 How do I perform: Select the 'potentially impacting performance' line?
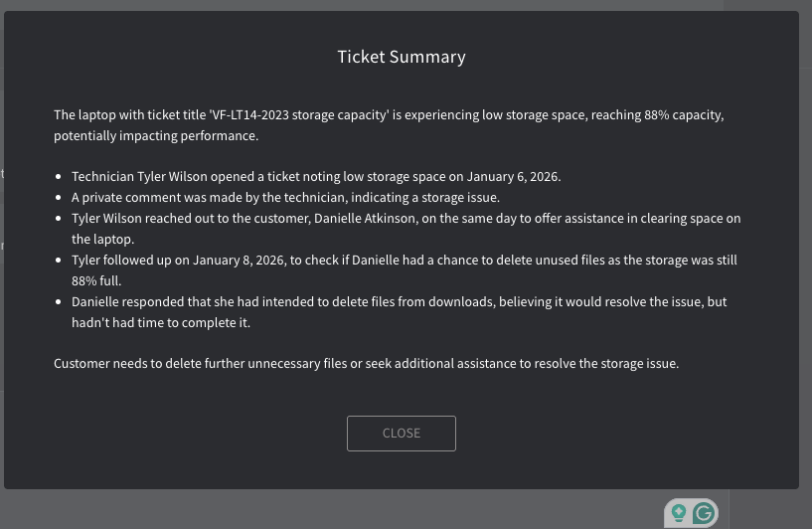click(x=156, y=136)
